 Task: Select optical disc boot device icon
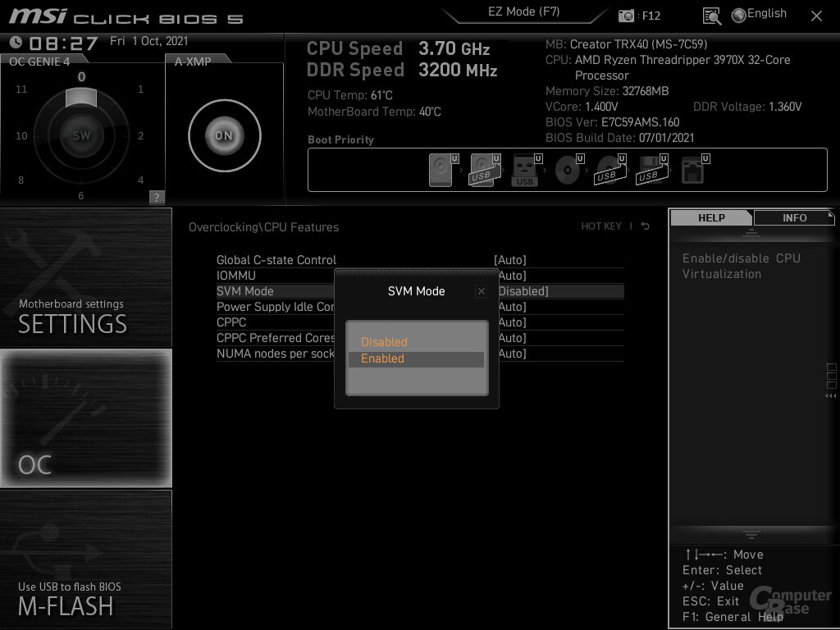click(569, 170)
